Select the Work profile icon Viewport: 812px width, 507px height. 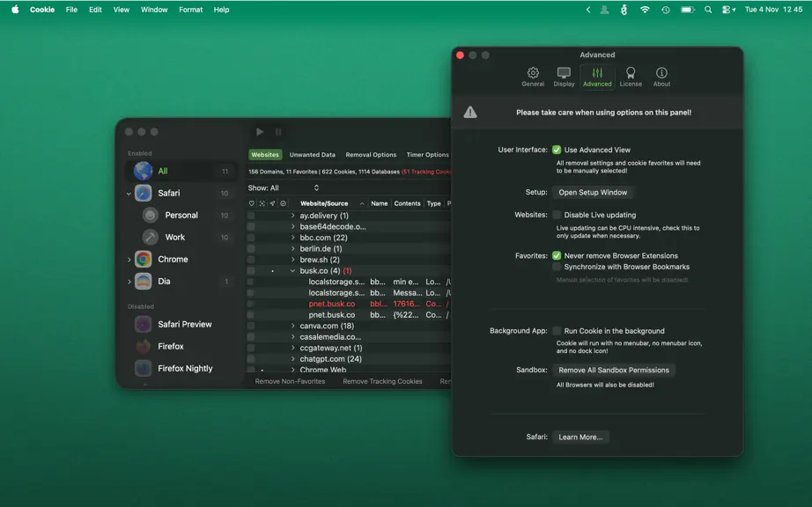tap(151, 237)
